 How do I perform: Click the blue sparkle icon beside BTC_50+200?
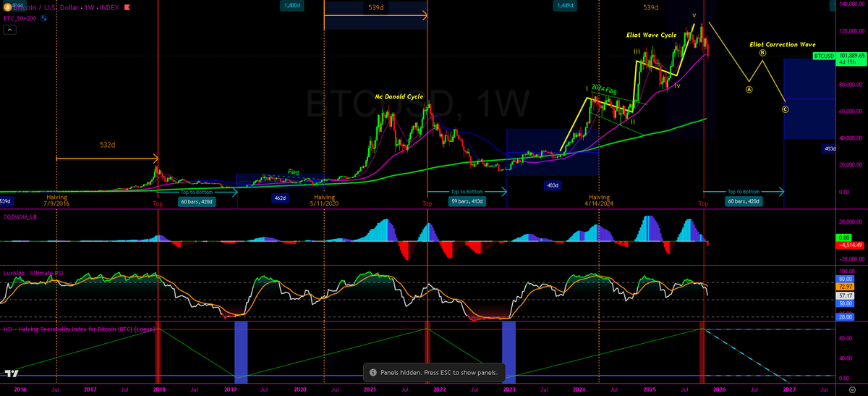[x=43, y=17]
